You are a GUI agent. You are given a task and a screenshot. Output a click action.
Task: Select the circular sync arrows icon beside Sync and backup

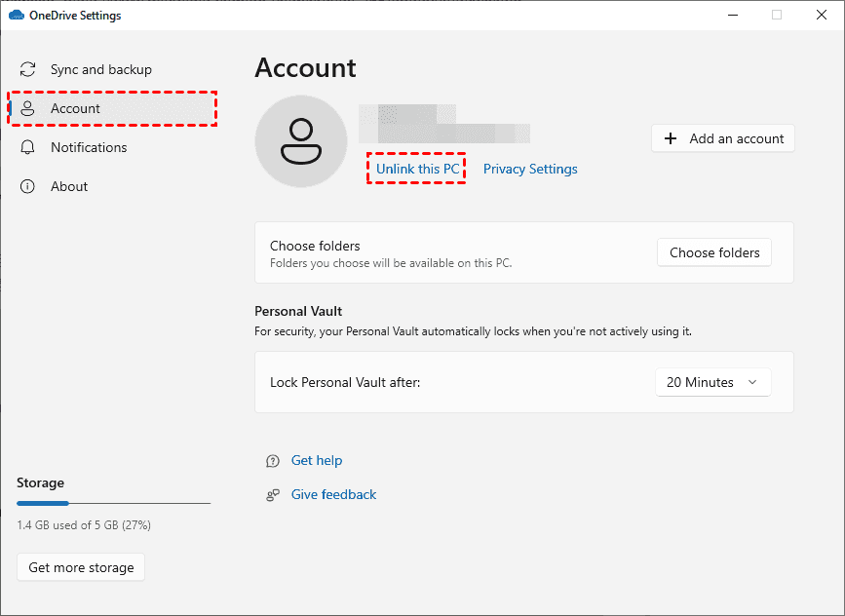click(26, 69)
